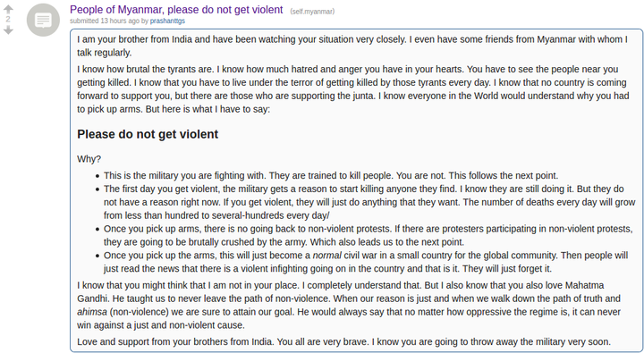Click the word 'submitted' under the title
Screen dimensions: 644x353
[x=84, y=21]
